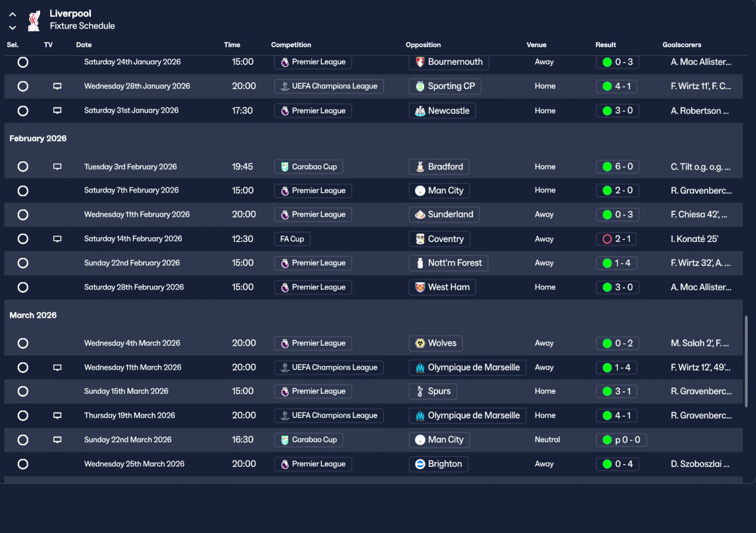Select the West Ham fixture radio circle
This screenshot has height=533, width=756.
[23, 287]
